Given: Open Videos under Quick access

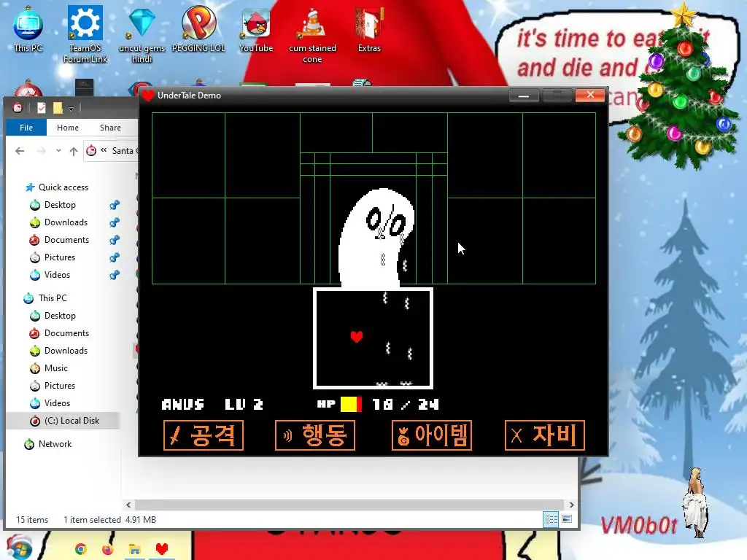Looking at the screenshot, I should pyautogui.click(x=57, y=275).
